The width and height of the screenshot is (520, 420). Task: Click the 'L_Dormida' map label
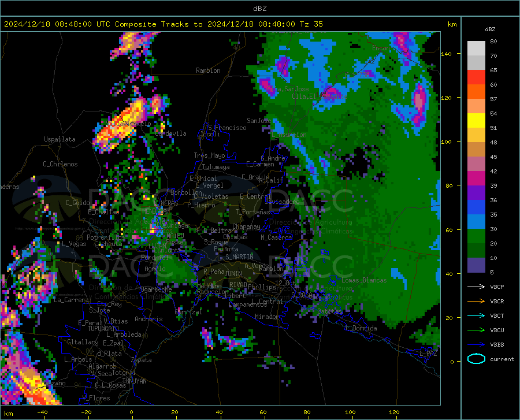(x=361, y=328)
